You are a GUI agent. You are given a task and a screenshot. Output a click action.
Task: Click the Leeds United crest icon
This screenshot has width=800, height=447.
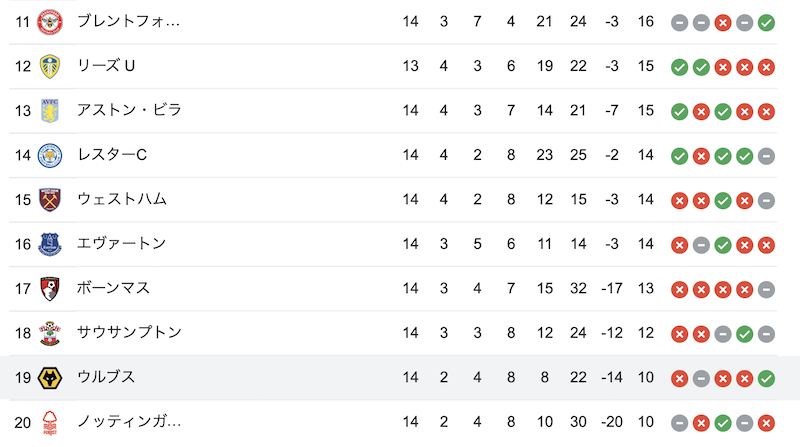(x=50, y=66)
